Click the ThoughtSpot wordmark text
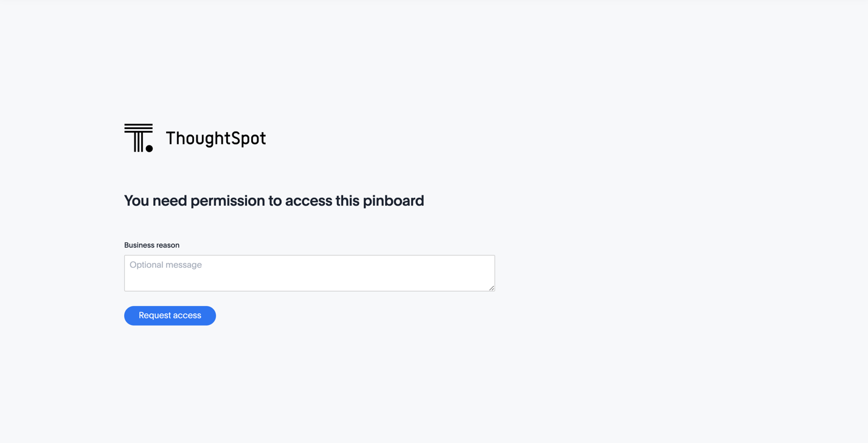The image size is (868, 443). [215, 138]
